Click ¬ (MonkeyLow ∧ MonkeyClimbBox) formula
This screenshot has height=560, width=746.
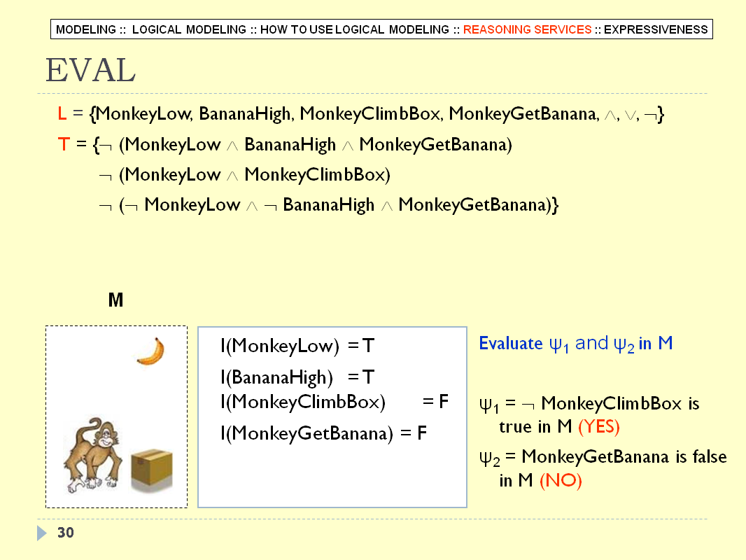click(x=244, y=175)
